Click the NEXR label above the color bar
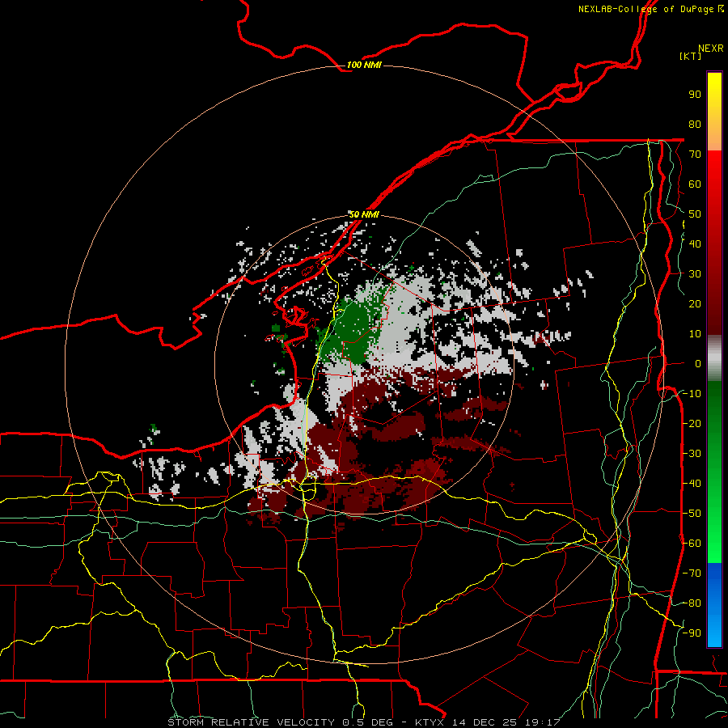Viewport: 728px width, 728px height. 711,49
